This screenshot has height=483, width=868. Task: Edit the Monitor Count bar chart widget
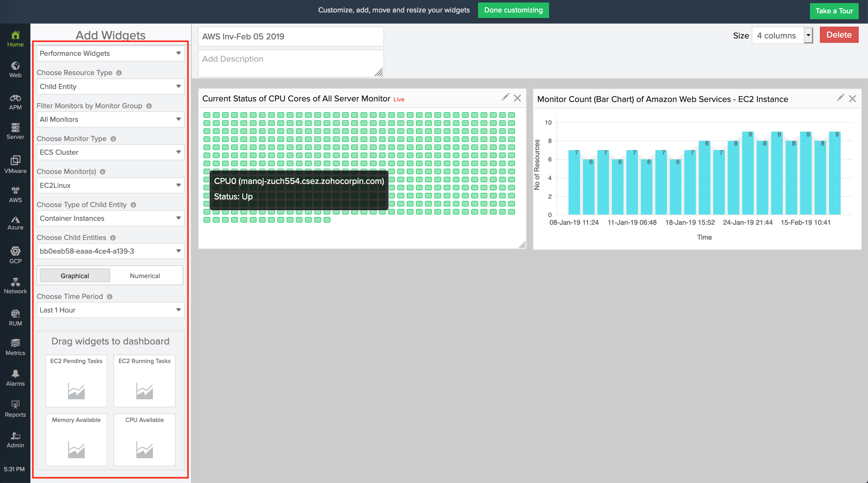coord(840,98)
